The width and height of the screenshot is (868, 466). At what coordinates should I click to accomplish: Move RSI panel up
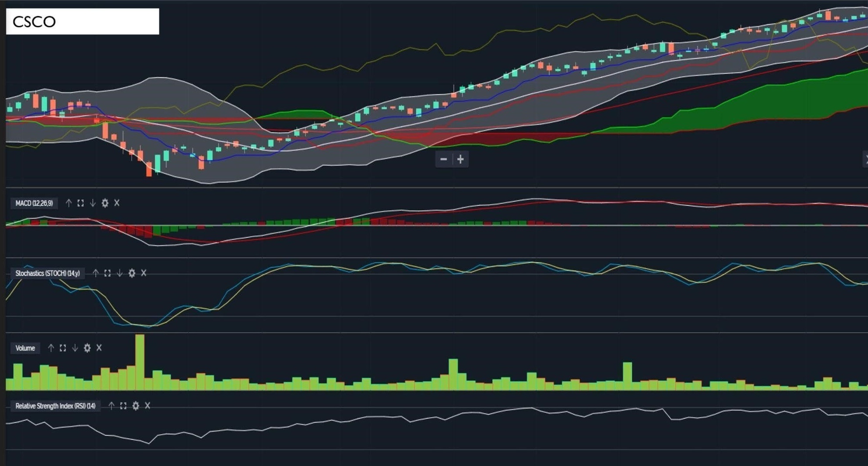pyautogui.click(x=111, y=406)
